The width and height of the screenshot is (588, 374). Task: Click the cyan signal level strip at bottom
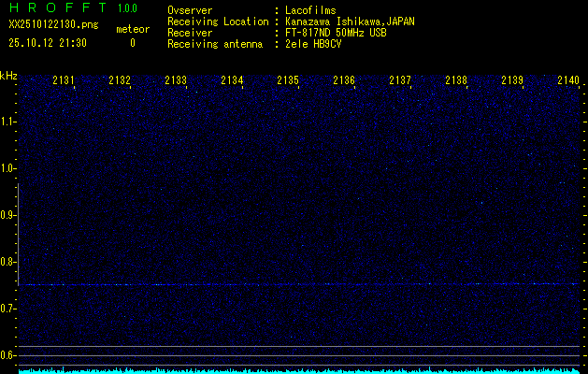(299, 370)
